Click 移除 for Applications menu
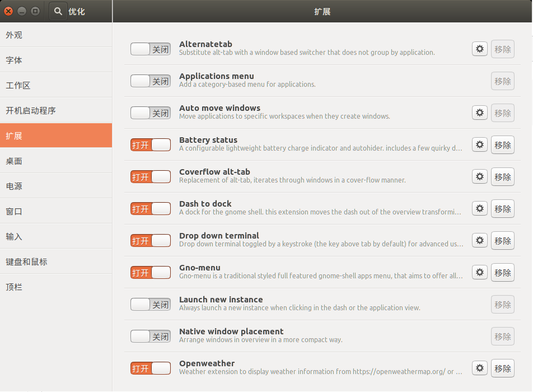This screenshot has width=533, height=392. 503,81
